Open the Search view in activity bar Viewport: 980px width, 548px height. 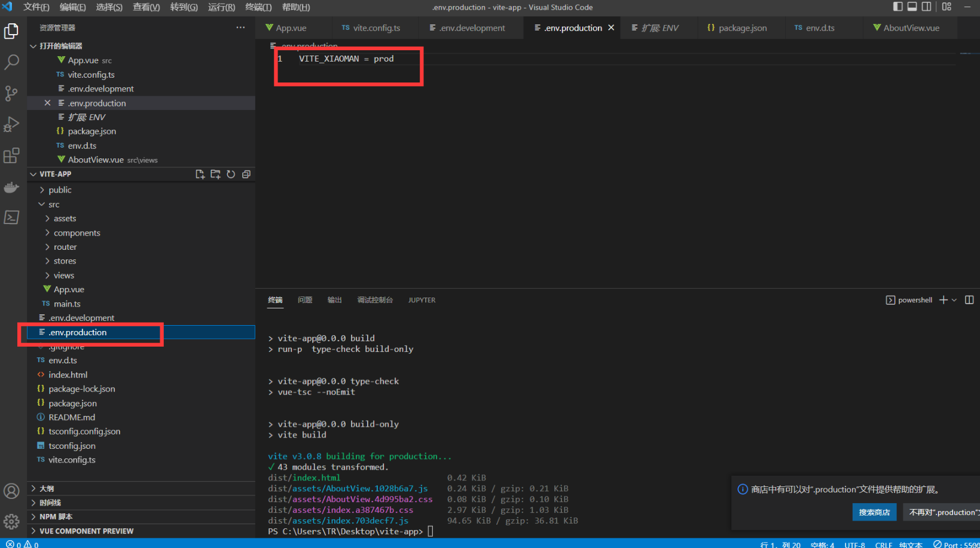click(x=11, y=62)
